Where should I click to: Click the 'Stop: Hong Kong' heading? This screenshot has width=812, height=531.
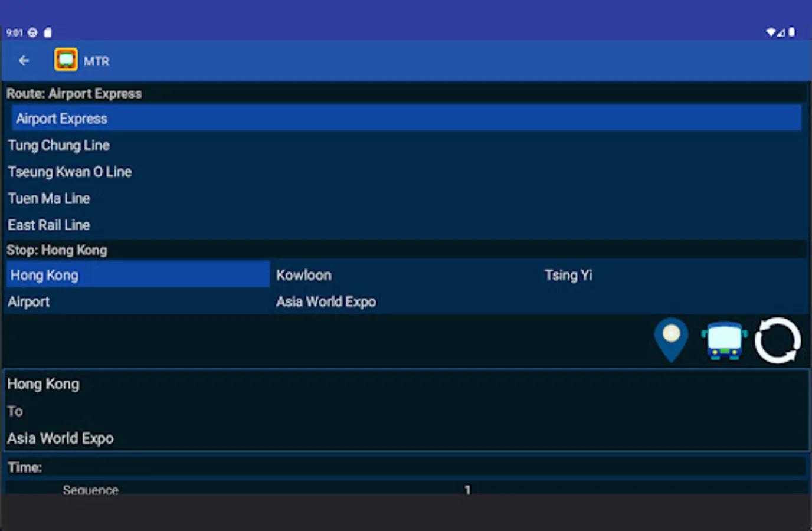coord(57,250)
